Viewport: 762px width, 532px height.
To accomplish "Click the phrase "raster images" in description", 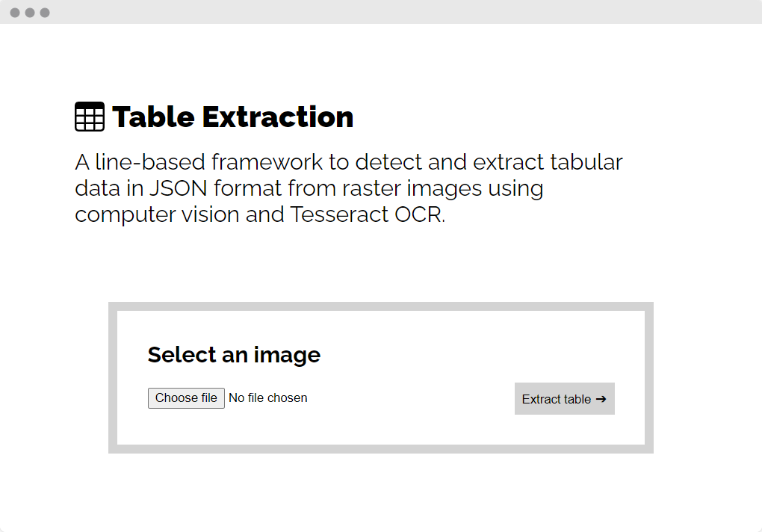I will click(x=412, y=188).
